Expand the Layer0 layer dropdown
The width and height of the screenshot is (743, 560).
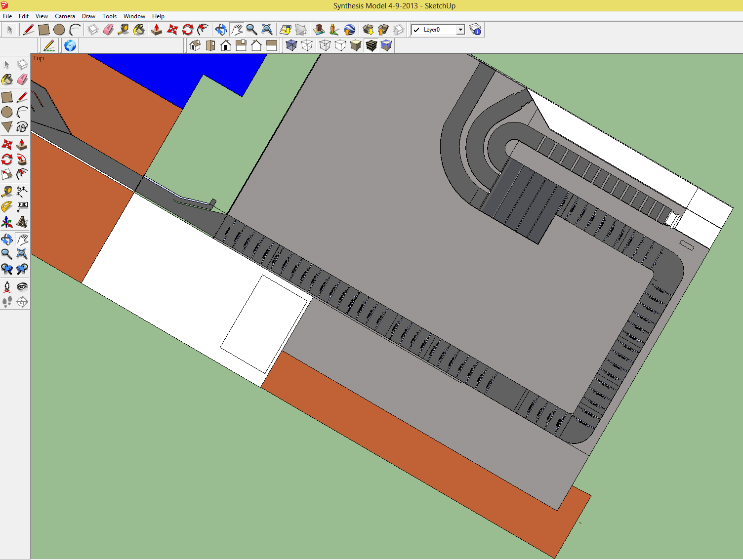point(460,30)
